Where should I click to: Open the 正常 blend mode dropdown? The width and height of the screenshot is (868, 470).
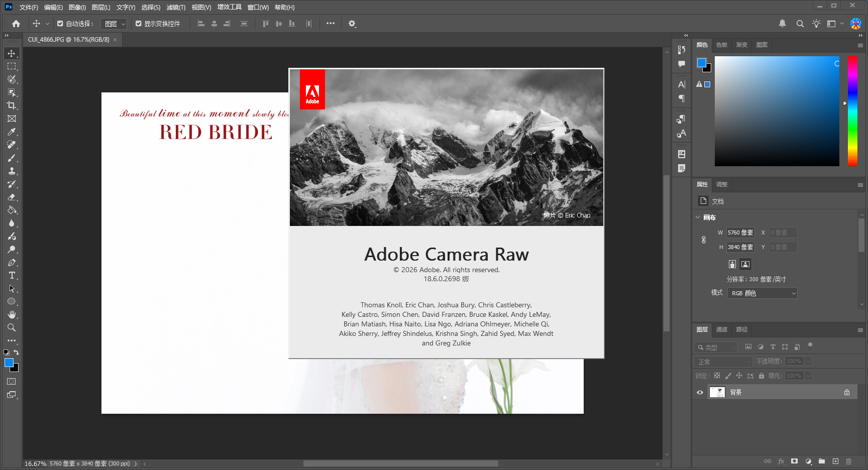(x=723, y=362)
